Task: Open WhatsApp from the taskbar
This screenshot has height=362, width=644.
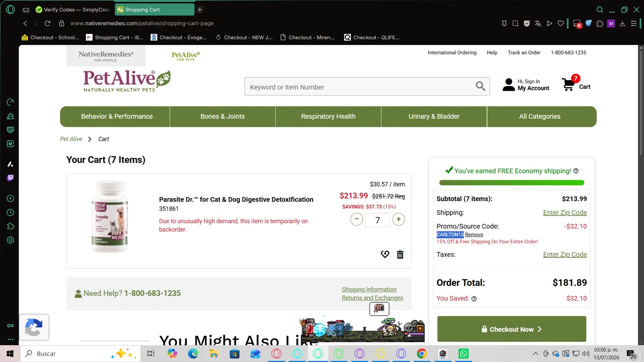Action: pyautogui.click(x=463, y=354)
